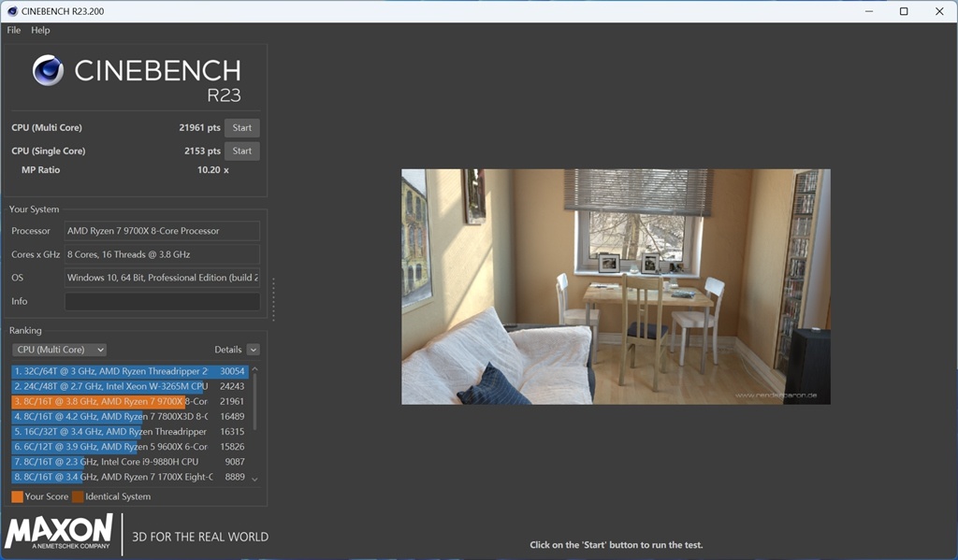Minimize the Cinebench window

point(869,11)
